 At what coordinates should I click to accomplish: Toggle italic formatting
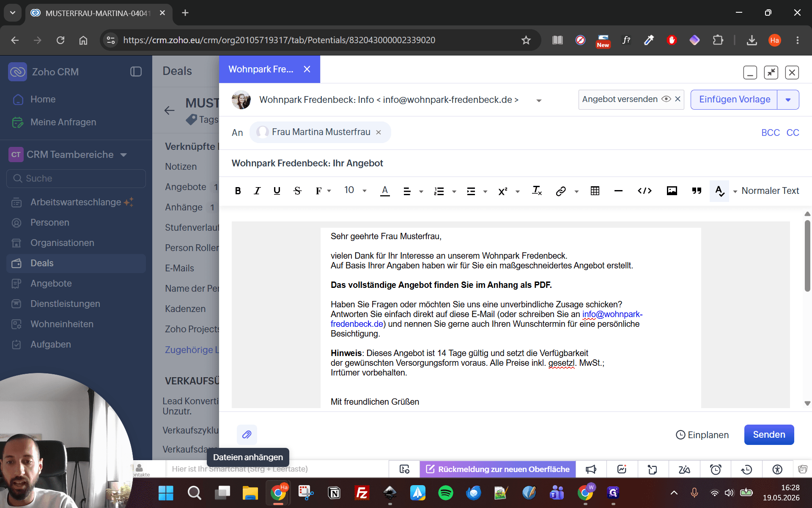point(257,191)
